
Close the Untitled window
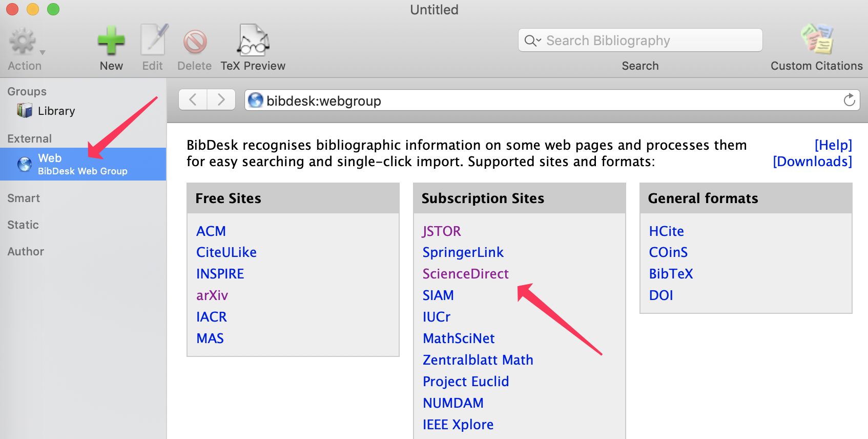(12, 9)
